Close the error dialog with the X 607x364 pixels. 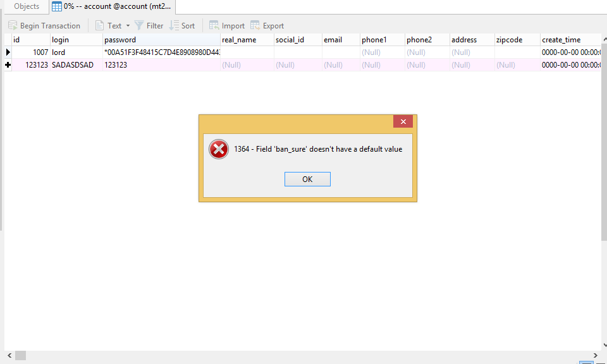[x=403, y=121]
